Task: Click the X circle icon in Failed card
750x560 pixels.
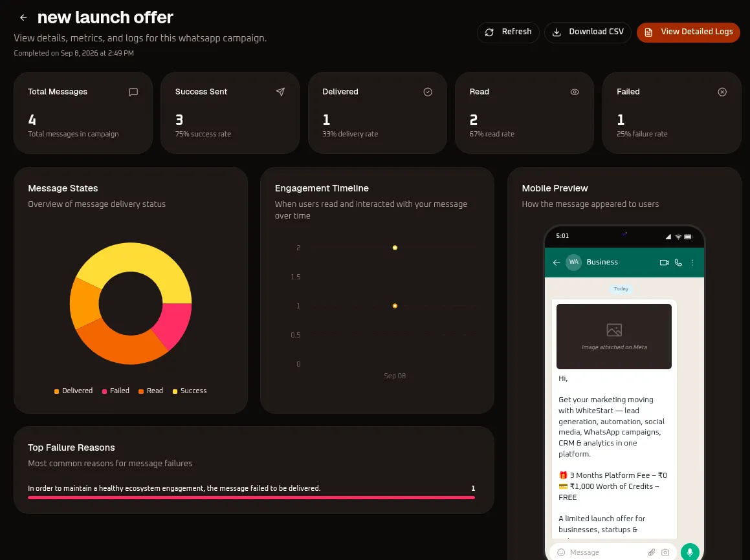Action: tap(722, 92)
